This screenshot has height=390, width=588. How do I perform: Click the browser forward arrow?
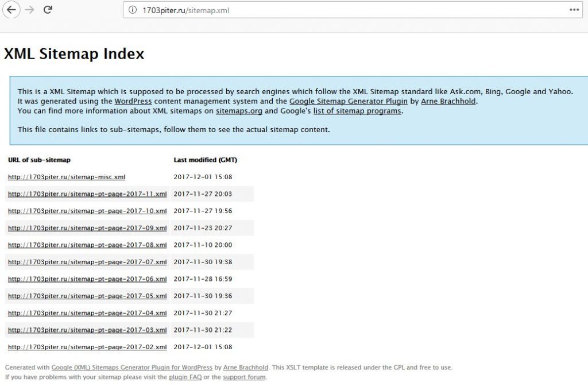tap(30, 10)
